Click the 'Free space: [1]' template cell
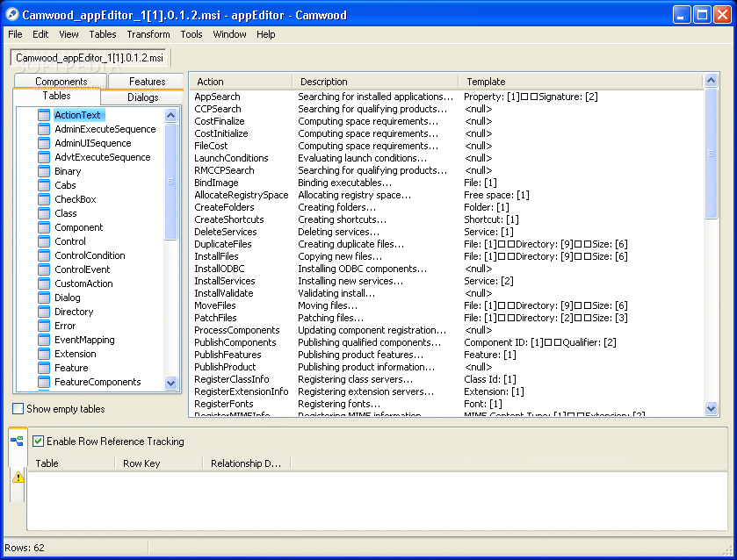The width and height of the screenshot is (737, 560). 496,195
